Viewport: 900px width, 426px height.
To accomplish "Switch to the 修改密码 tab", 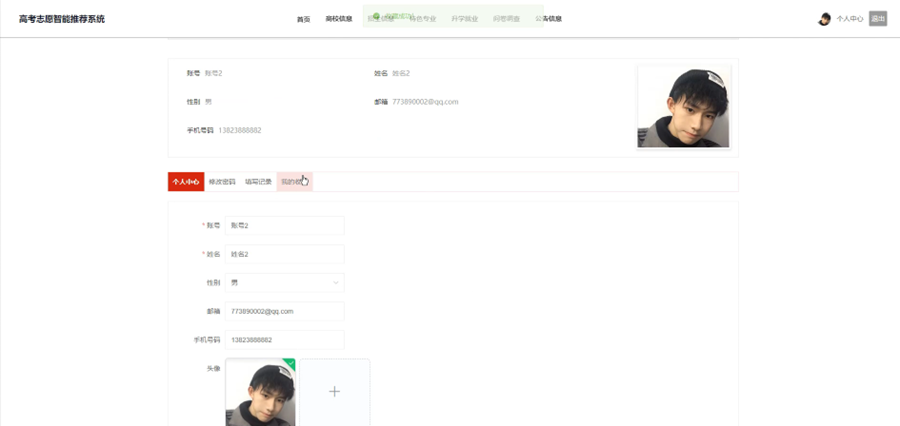I will click(222, 181).
